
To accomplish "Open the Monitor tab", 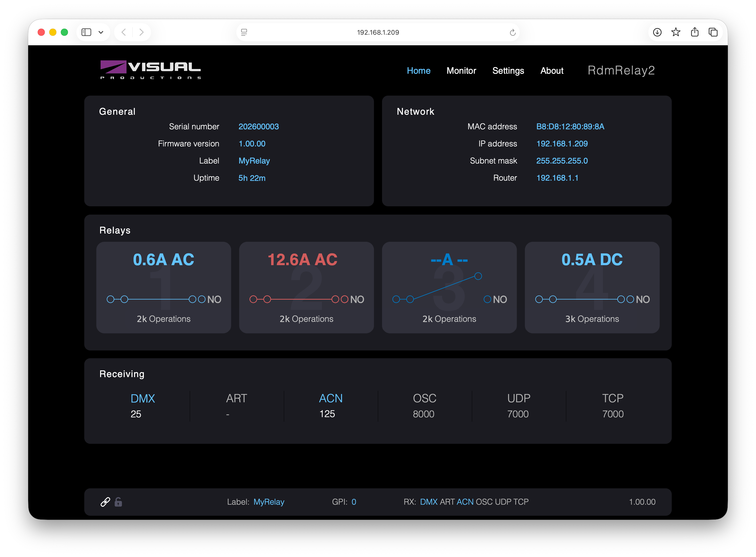I will click(x=461, y=70).
